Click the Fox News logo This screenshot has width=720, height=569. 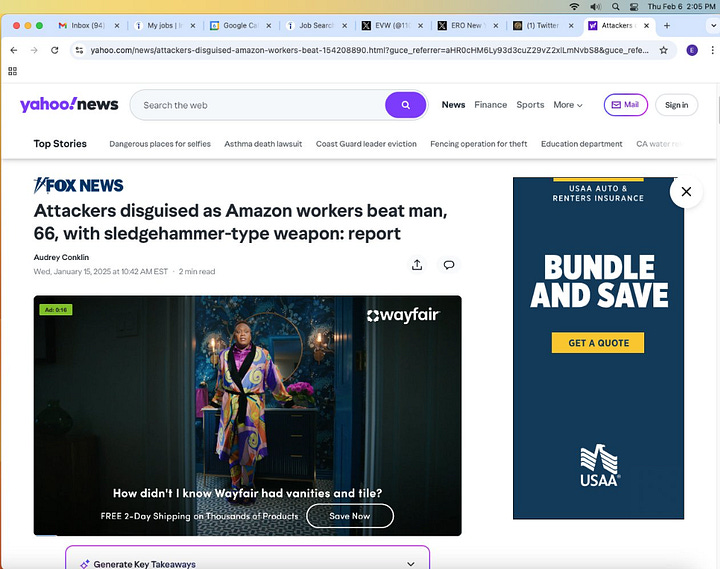pos(79,185)
